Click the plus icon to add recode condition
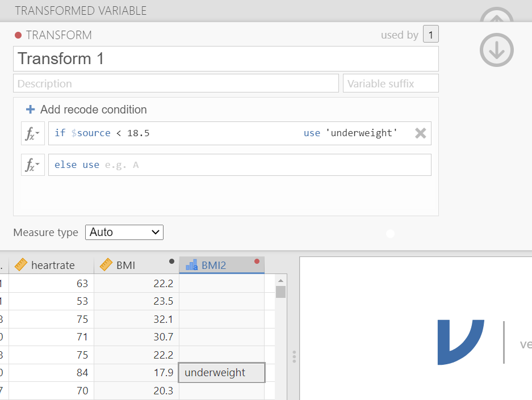 (31, 110)
